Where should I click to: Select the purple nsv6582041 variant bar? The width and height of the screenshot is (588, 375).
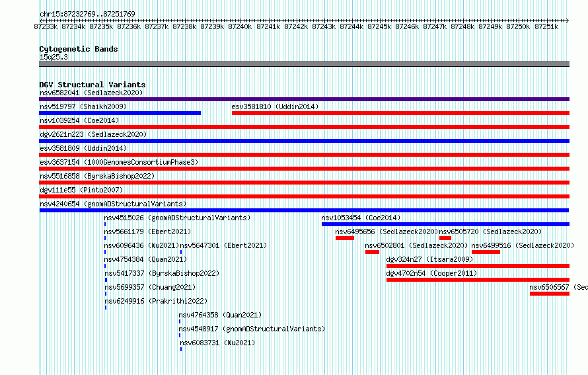point(304,99)
